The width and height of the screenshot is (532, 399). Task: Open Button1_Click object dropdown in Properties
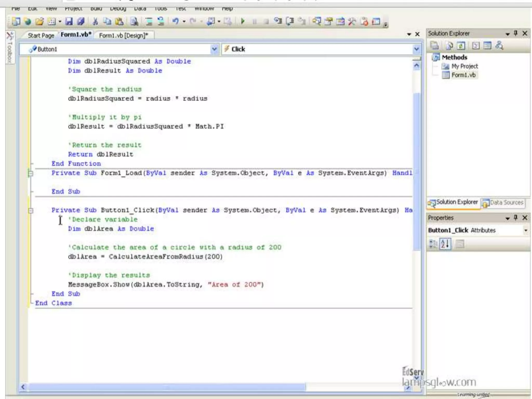point(526,230)
